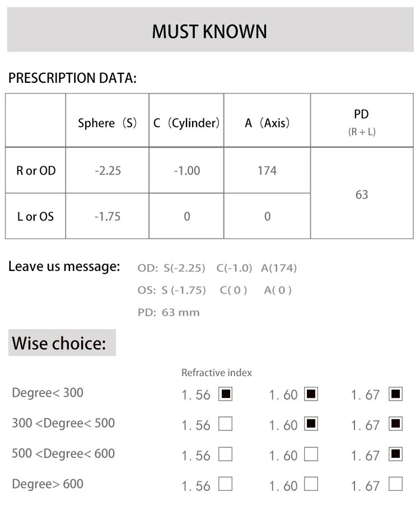Uncheck 1.60 box in 300 <Degree< 500 row
The width and height of the screenshot is (420, 506).
tap(311, 424)
